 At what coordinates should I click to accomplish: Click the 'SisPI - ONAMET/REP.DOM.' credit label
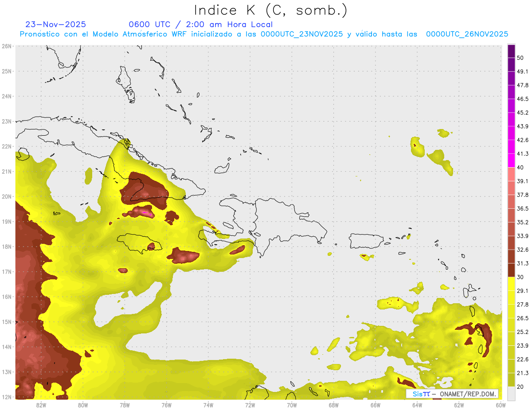point(452,394)
